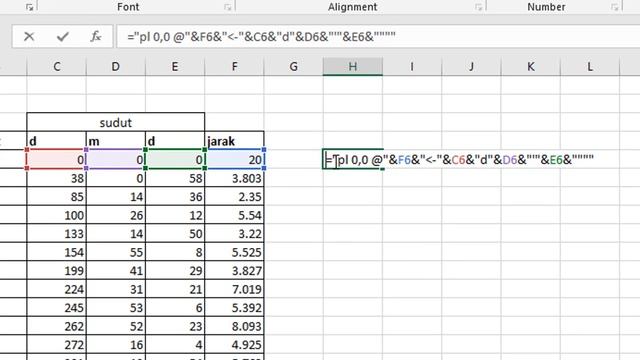Viewport: 640px width, 360px height.
Task: Click seconds cell containing 29
Action: (x=175, y=271)
